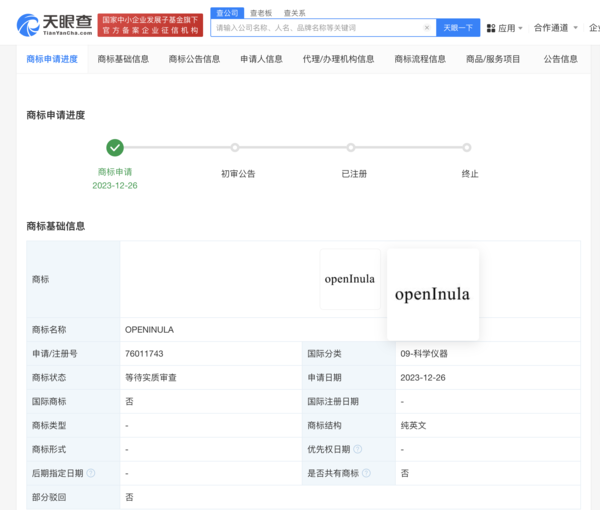Clear the search box with the X icon
This screenshot has height=510, width=600.
point(427,28)
